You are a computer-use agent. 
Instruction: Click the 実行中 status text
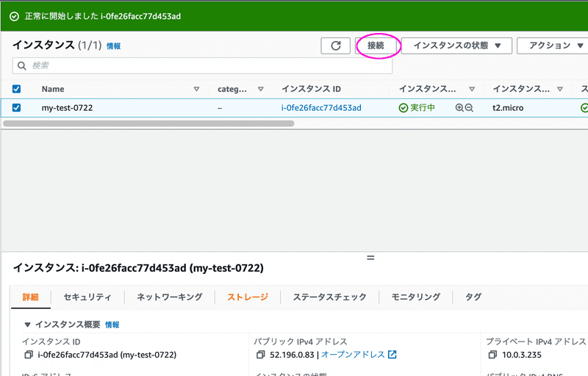click(423, 108)
